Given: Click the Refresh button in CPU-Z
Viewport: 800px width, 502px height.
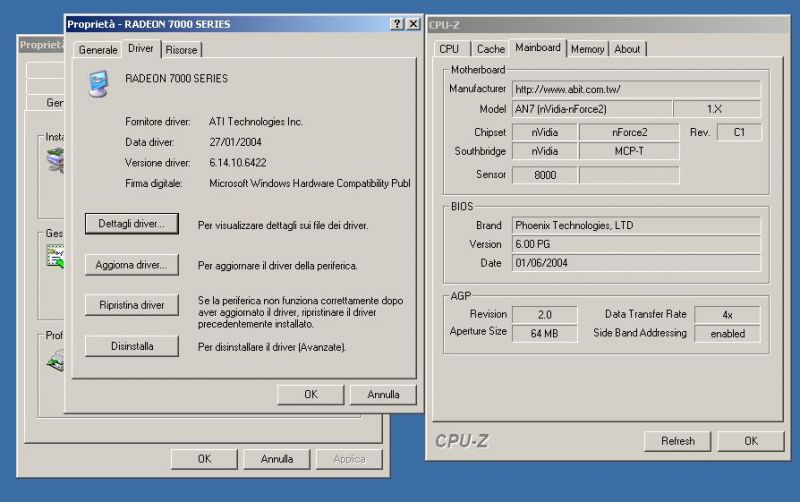Looking at the screenshot, I should click(678, 441).
